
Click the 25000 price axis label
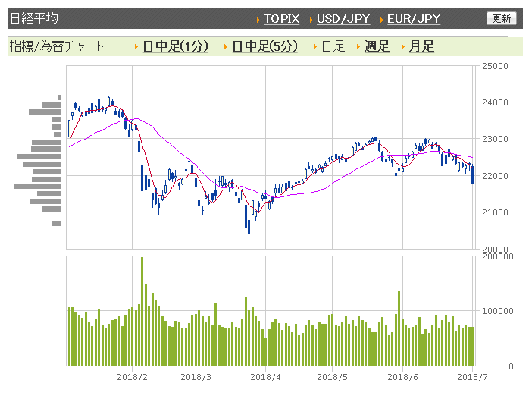click(x=495, y=66)
